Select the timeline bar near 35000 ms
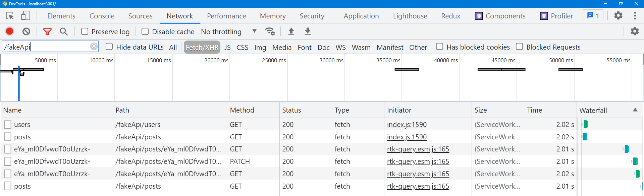 click(x=407, y=69)
